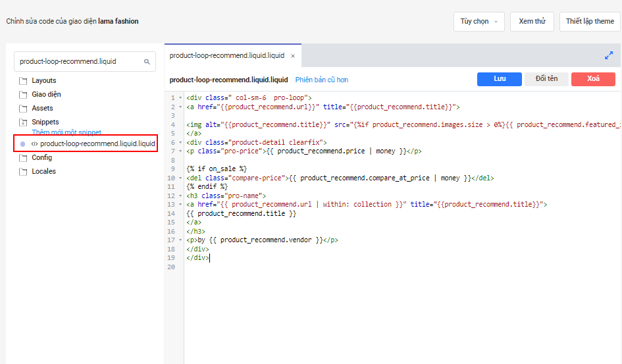Click the code file icon beside product-loop-recommend

click(34, 143)
